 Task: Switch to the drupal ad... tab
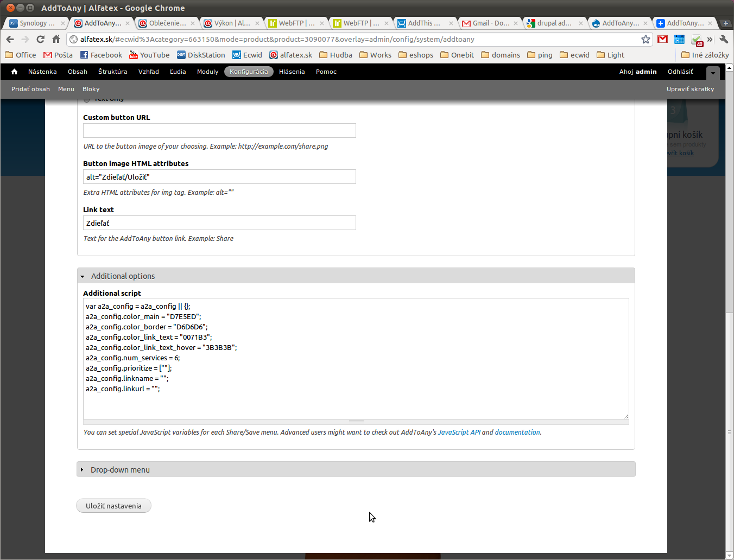coord(554,23)
